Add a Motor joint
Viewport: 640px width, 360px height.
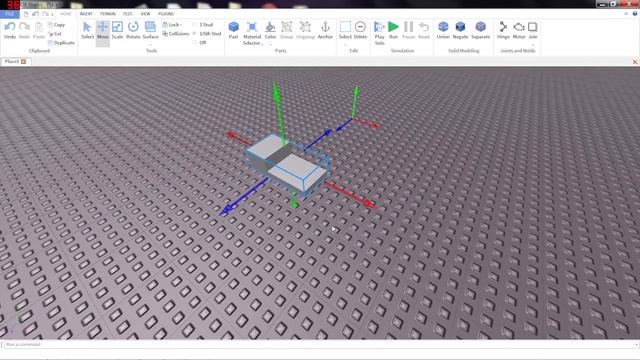pos(519,31)
